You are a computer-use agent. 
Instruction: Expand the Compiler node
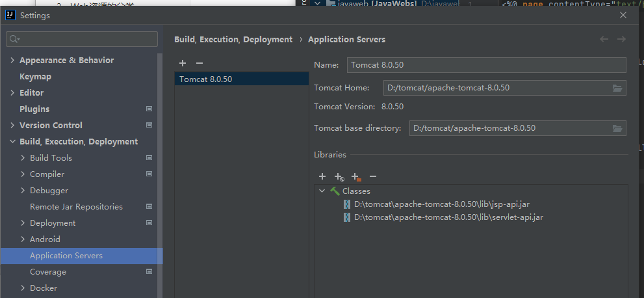pyautogui.click(x=23, y=174)
